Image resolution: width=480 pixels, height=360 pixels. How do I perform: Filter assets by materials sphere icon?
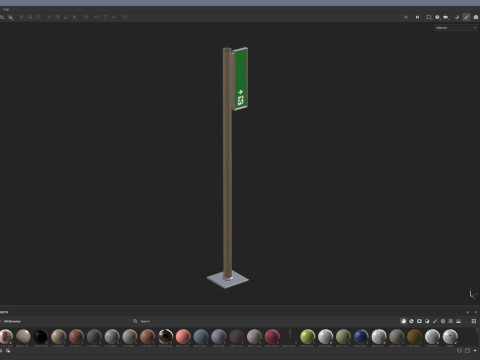(x=403, y=321)
